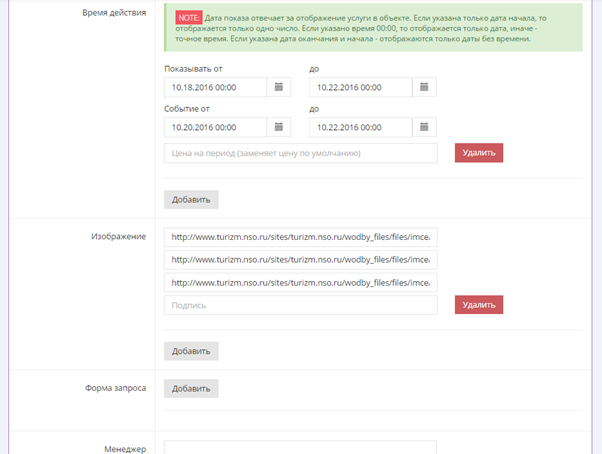Click the 'Цена на период' price input

(300, 153)
